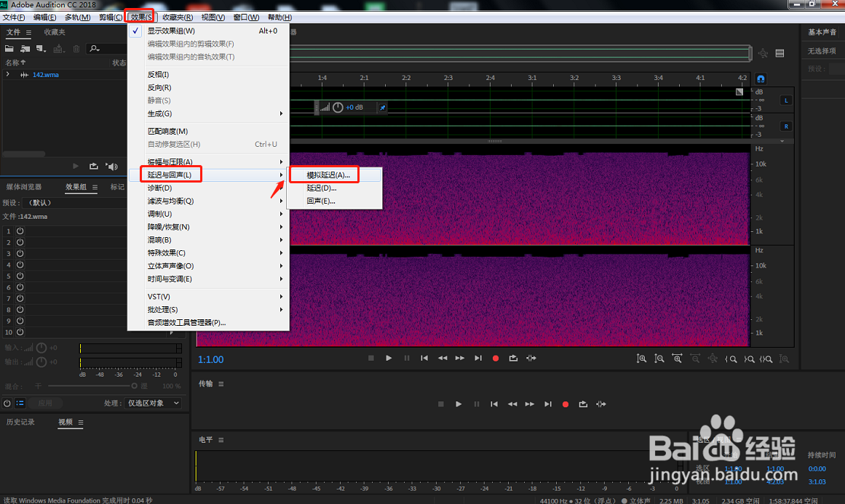Open the Multitrack (M) menu
This screenshot has width=845, height=504.
[x=78, y=17]
